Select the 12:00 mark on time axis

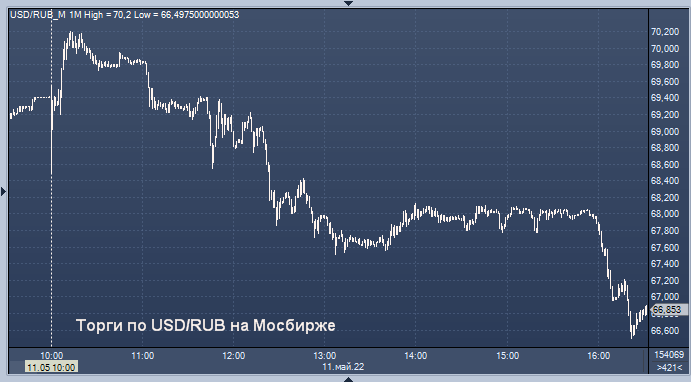point(234,356)
